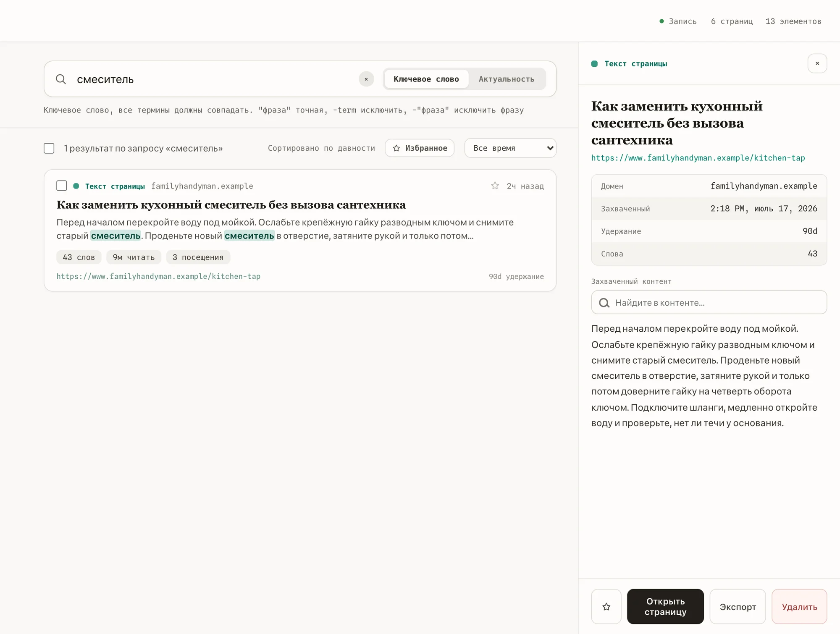Click the detail panel page title heading
Image resolution: width=840 pixels, height=634 pixels.
pyautogui.click(x=677, y=123)
